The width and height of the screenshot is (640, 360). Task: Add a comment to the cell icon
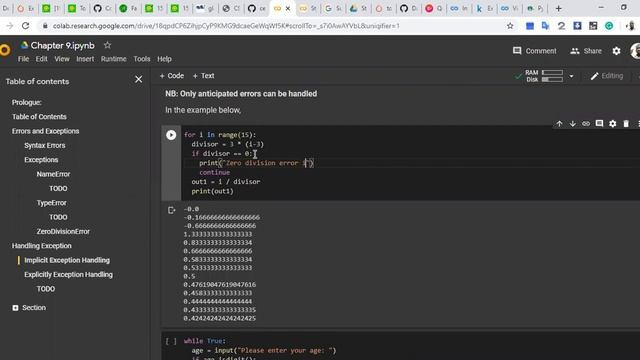[x=599, y=124]
